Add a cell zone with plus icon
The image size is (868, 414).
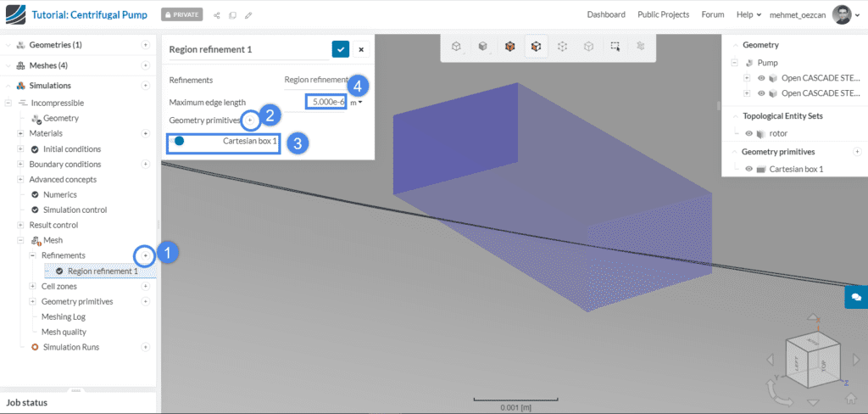pyautogui.click(x=146, y=287)
